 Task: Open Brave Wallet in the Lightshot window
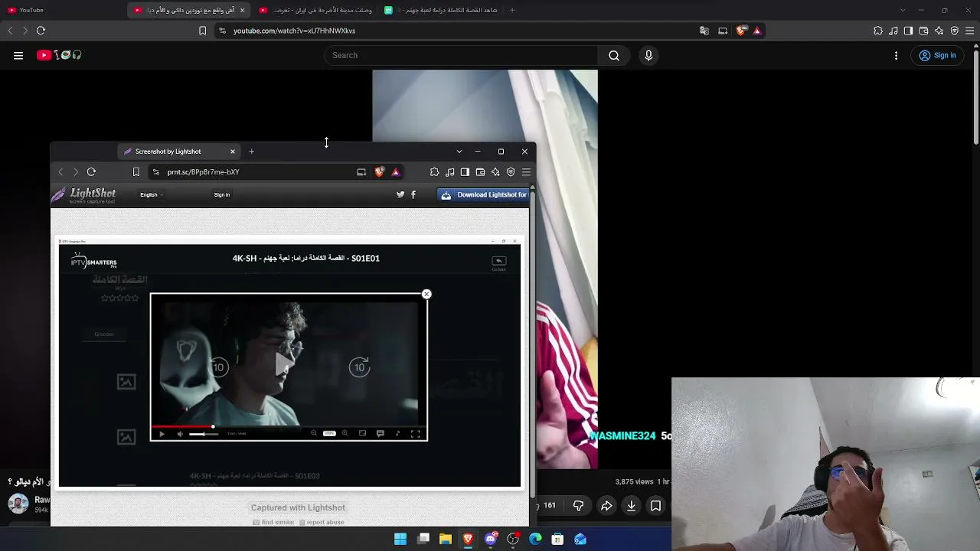click(480, 172)
